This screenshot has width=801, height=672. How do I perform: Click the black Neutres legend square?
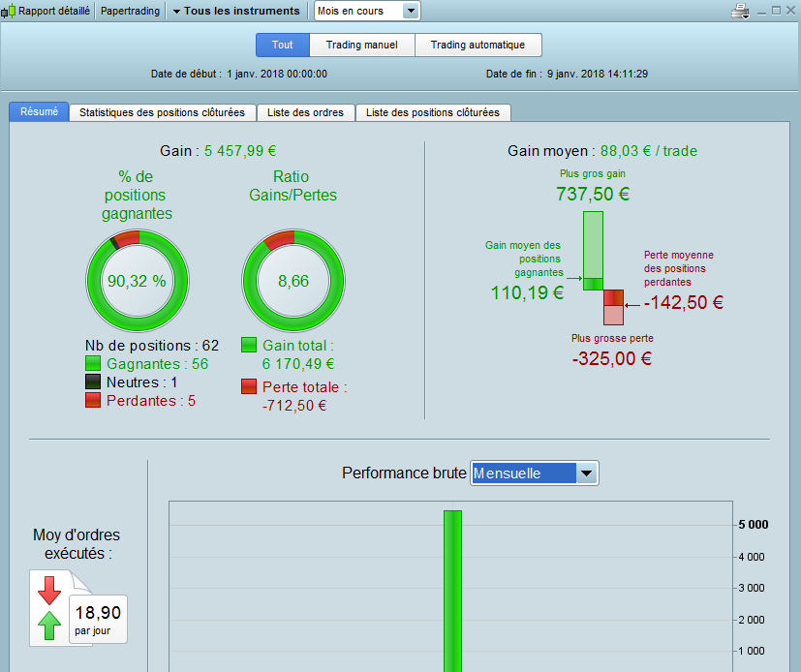point(93,382)
